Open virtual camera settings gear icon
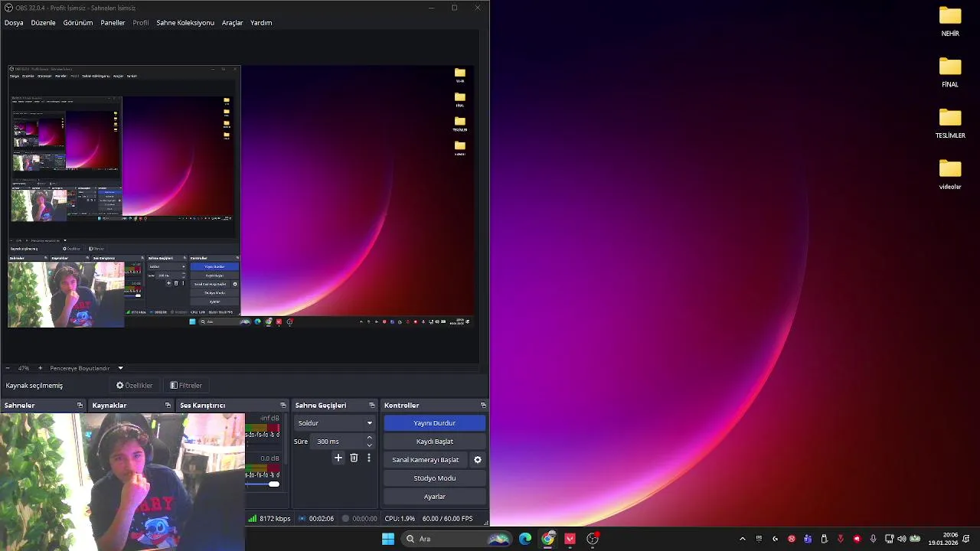The image size is (980, 551). tap(478, 460)
